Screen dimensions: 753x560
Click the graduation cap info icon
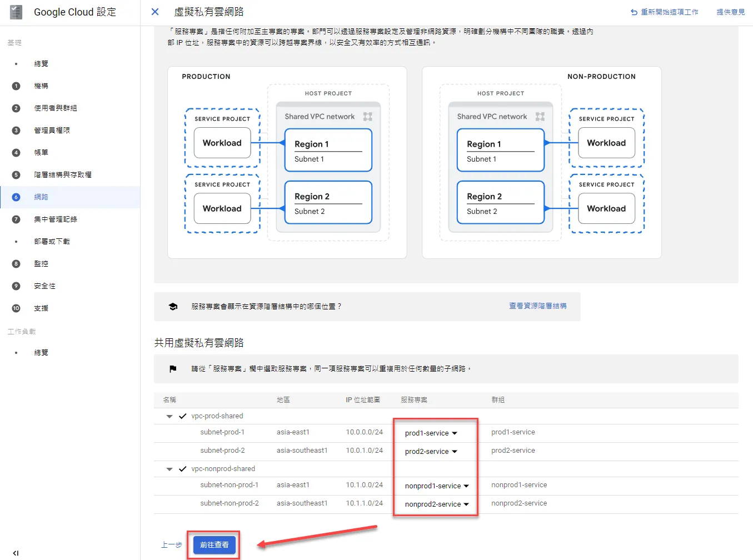pyautogui.click(x=173, y=307)
